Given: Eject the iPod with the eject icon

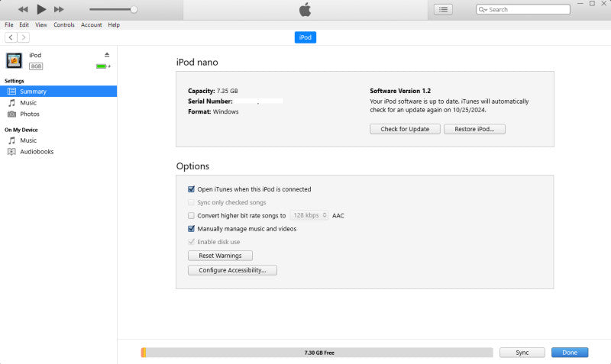Looking at the screenshot, I should click(107, 55).
